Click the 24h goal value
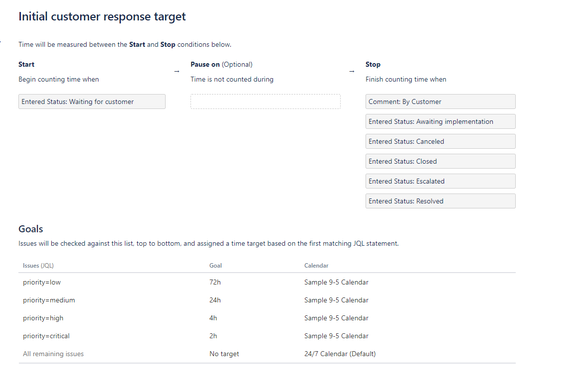The image size is (561, 390). tap(215, 300)
